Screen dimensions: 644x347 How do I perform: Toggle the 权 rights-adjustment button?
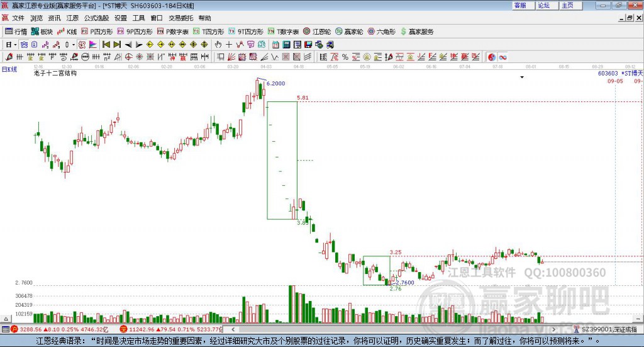pos(82,45)
